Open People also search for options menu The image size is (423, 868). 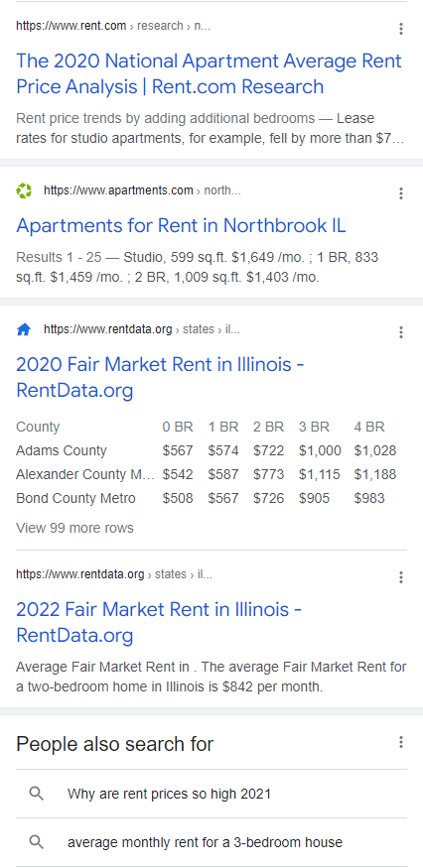coord(401,742)
